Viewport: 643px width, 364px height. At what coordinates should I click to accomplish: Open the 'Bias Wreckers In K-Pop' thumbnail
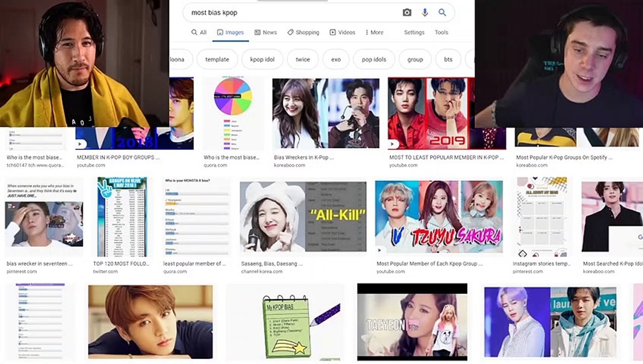coord(326,113)
